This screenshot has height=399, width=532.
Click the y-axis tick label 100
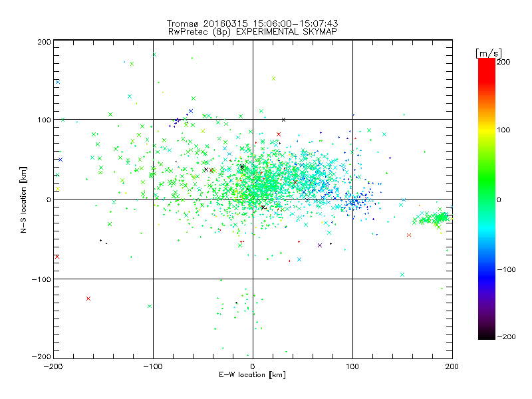coord(45,120)
